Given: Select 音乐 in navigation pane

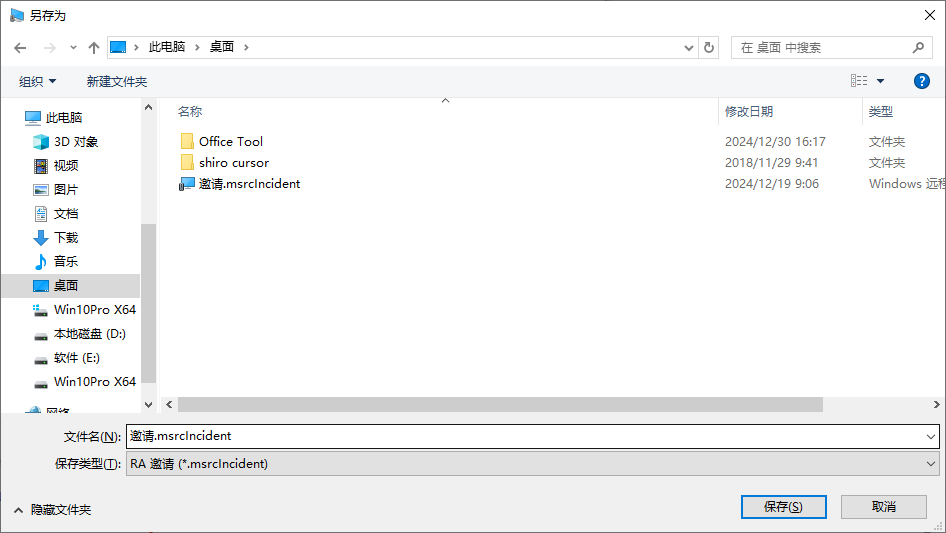Looking at the screenshot, I should click(66, 262).
